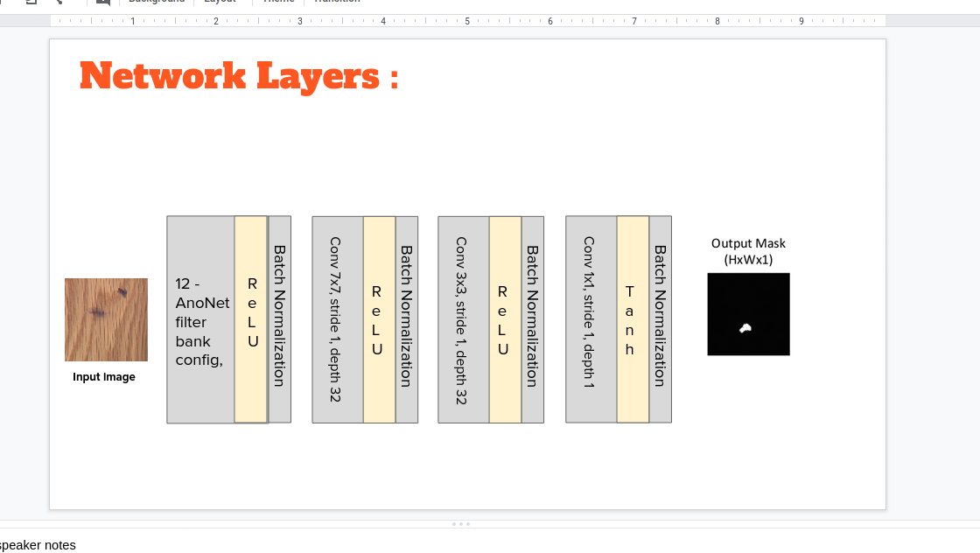Select the '12 - AnoNet filter bank config' box
This screenshot has height=553, width=980.
pos(200,320)
